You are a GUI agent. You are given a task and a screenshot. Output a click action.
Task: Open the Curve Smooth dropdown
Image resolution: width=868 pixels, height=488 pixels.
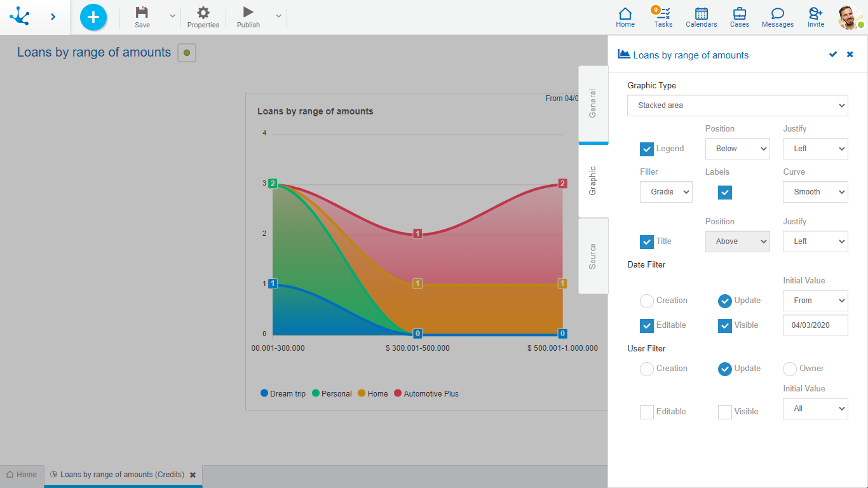[x=815, y=192]
